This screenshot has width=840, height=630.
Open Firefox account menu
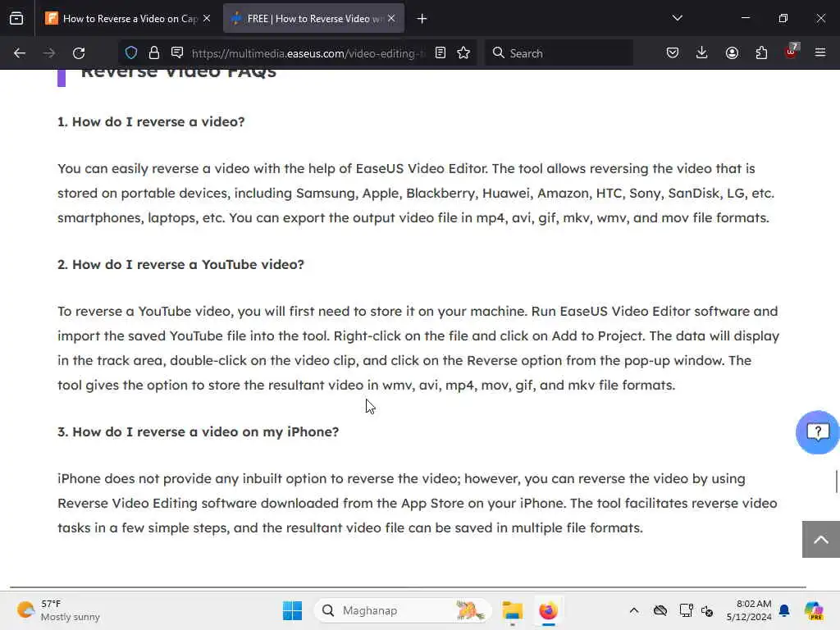coord(732,52)
